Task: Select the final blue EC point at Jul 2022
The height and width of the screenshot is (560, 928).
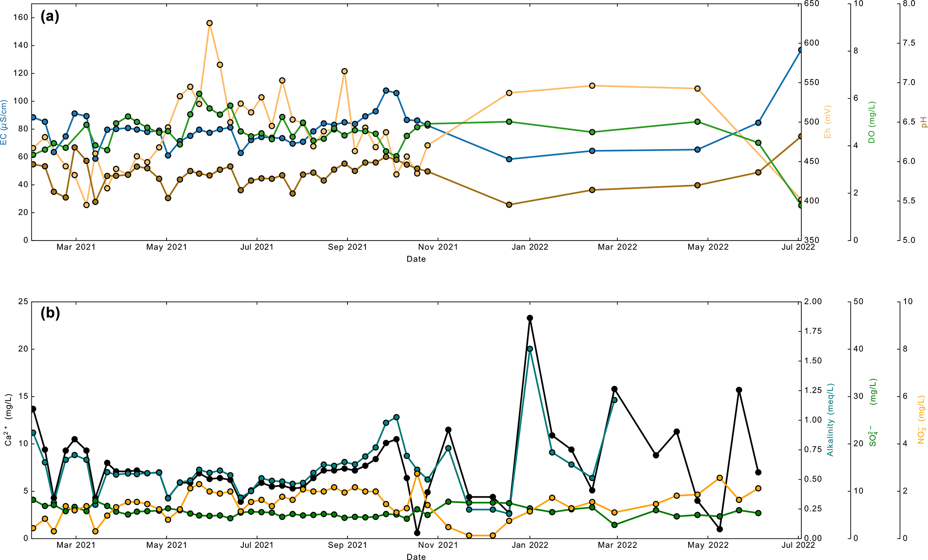Action: click(800, 50)
